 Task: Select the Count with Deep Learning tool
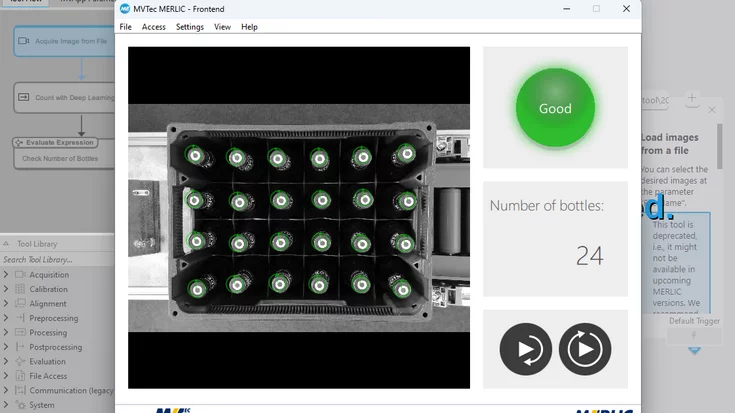pos(63,98)
